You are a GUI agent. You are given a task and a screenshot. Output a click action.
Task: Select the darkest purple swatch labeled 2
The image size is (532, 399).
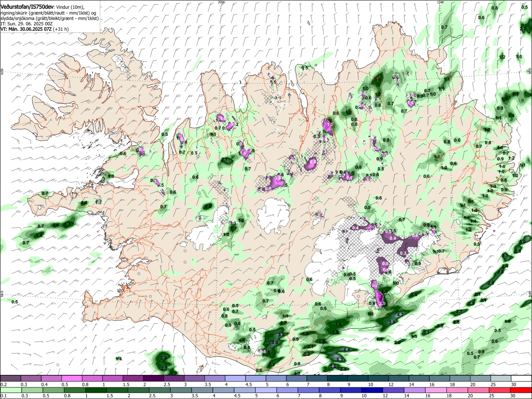point(153,379)
